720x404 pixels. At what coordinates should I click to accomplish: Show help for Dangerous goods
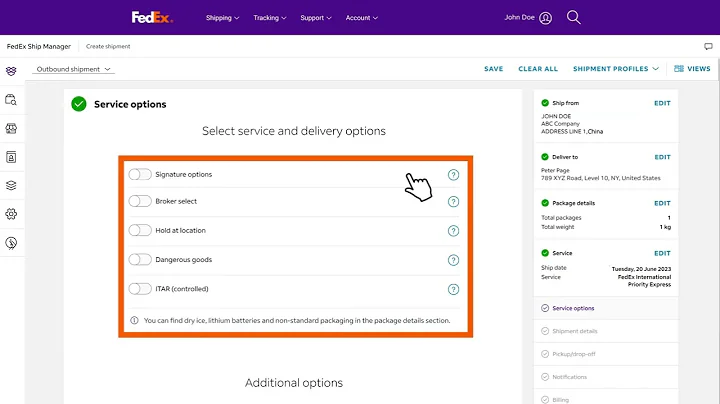(x=453, y=260)
